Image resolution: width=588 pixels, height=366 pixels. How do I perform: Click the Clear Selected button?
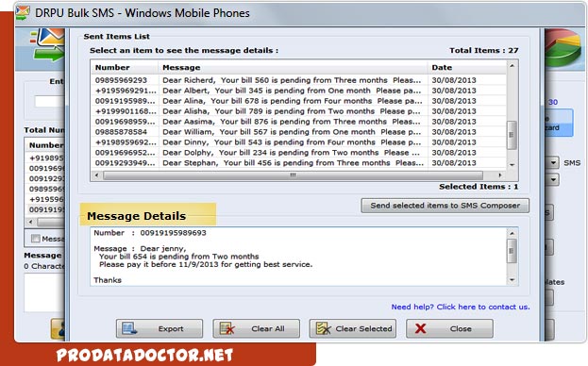[352, 328]
